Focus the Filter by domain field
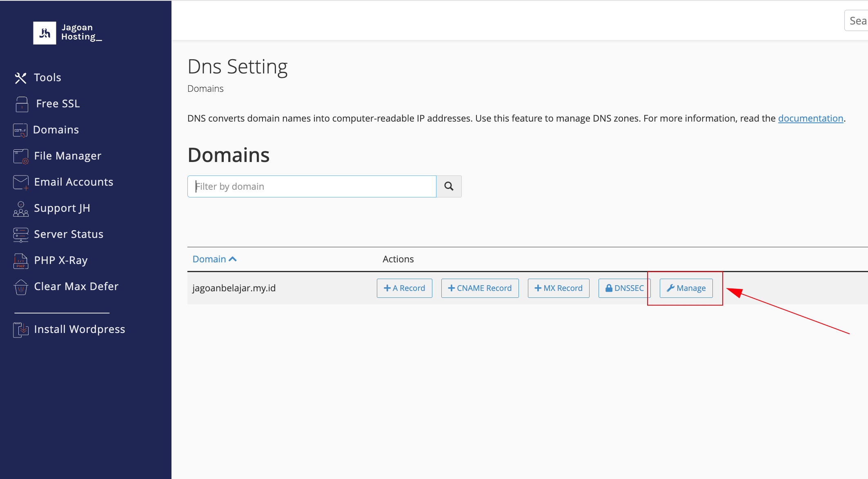 [x=312, y=186]
